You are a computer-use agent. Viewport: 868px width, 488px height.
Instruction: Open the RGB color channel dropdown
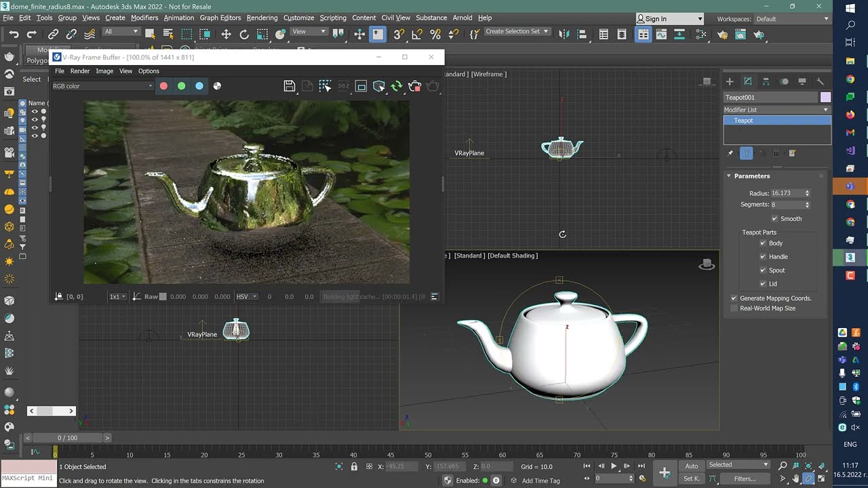point(103,86)
